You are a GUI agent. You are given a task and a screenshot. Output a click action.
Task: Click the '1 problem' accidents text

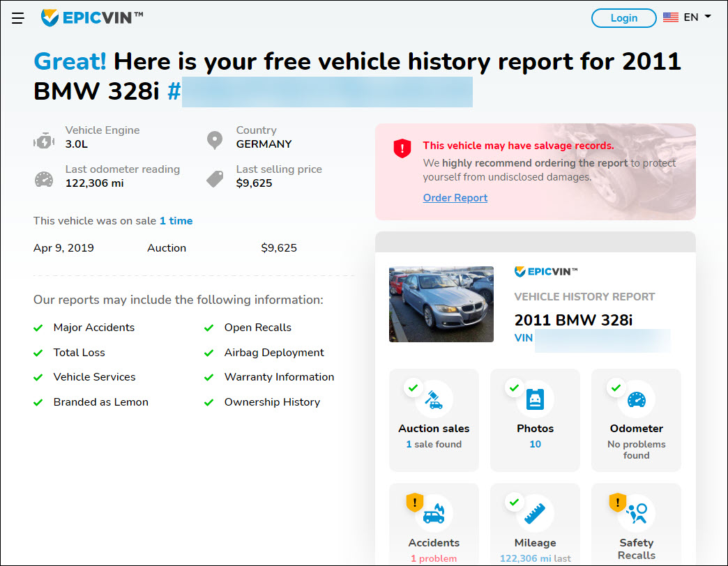pos(434,558)
